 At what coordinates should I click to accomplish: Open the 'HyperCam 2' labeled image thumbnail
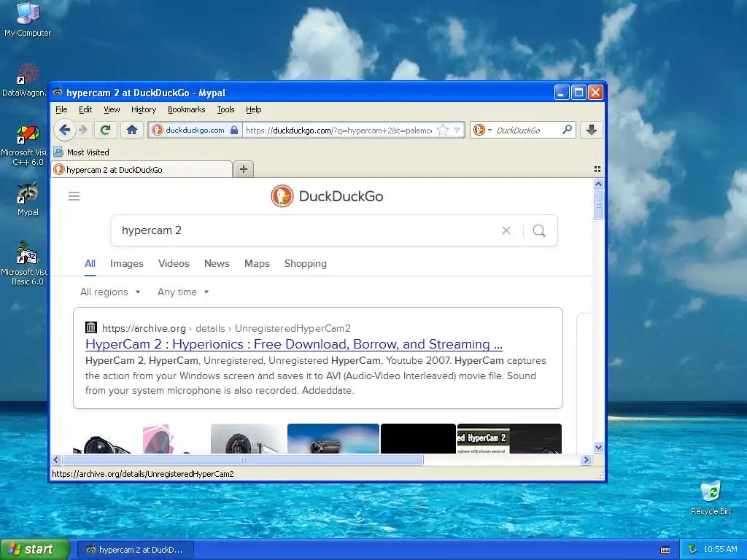point(509,438)
